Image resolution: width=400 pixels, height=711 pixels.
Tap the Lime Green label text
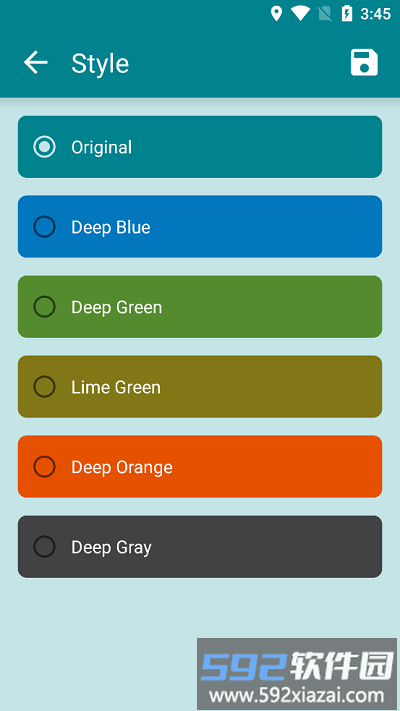116,387
